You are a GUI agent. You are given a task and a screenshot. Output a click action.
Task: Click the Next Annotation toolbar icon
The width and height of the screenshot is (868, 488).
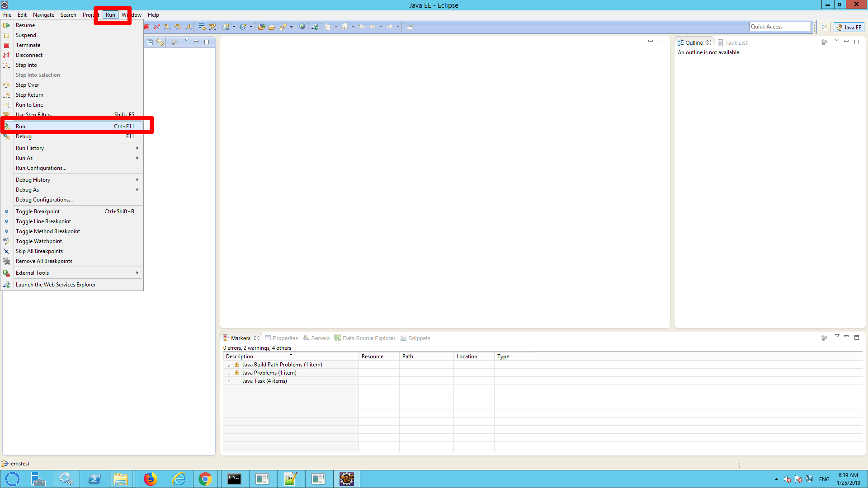(328, 27)
